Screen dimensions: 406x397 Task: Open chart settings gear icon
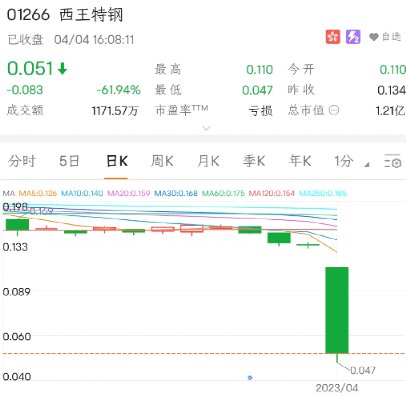pos(392,161)
